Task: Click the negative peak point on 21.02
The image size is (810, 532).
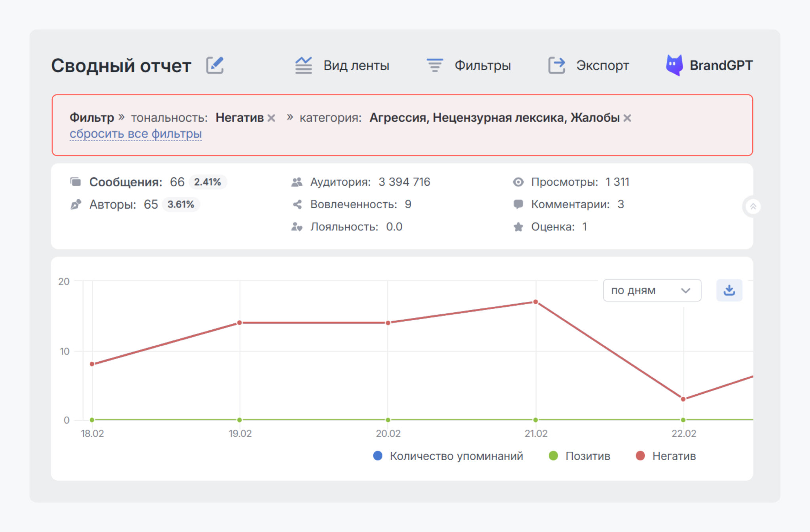Action: tap(536, 302)
